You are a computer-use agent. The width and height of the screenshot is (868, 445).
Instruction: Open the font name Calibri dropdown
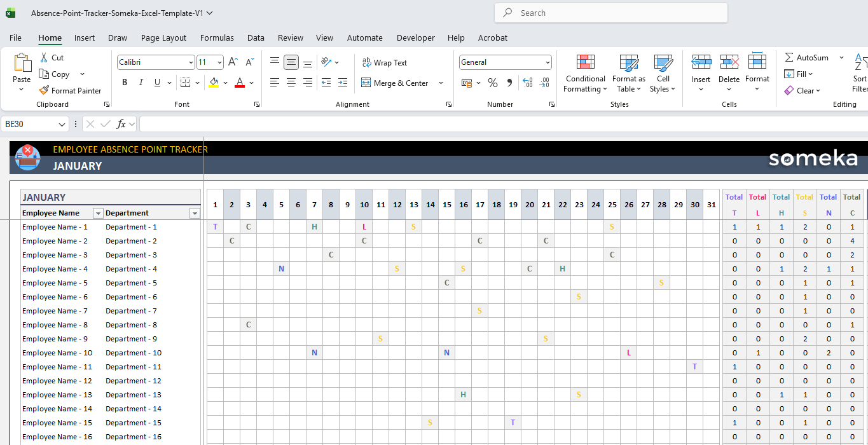tap(191, 62)
